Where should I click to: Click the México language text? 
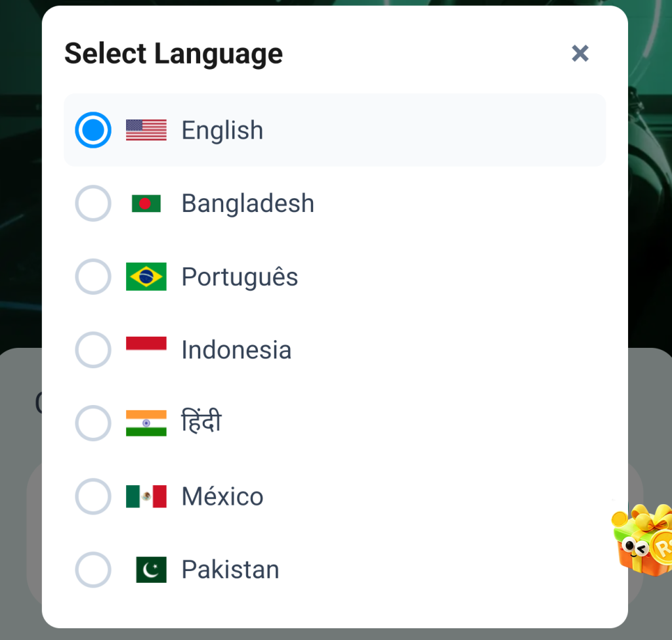222,496
